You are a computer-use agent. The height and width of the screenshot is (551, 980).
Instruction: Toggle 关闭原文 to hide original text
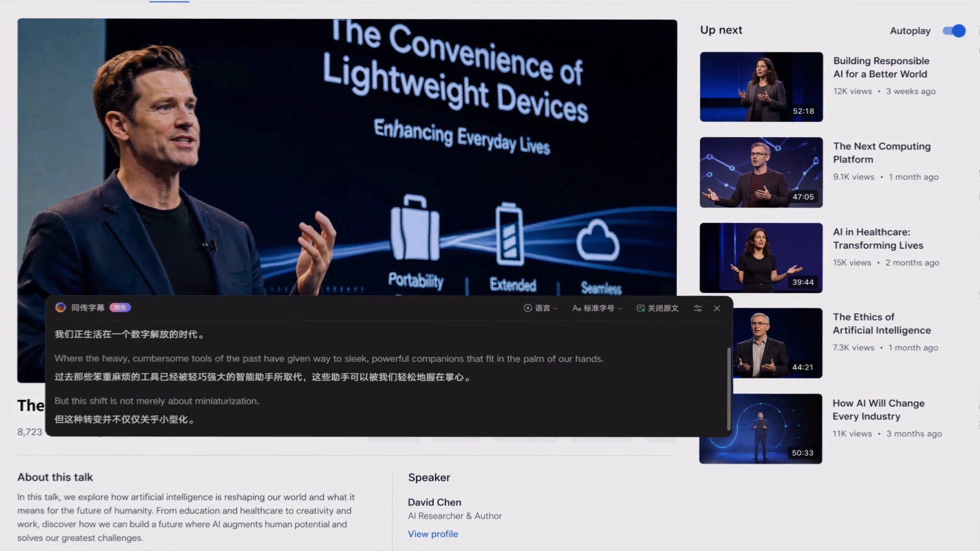tap(658, 308)
